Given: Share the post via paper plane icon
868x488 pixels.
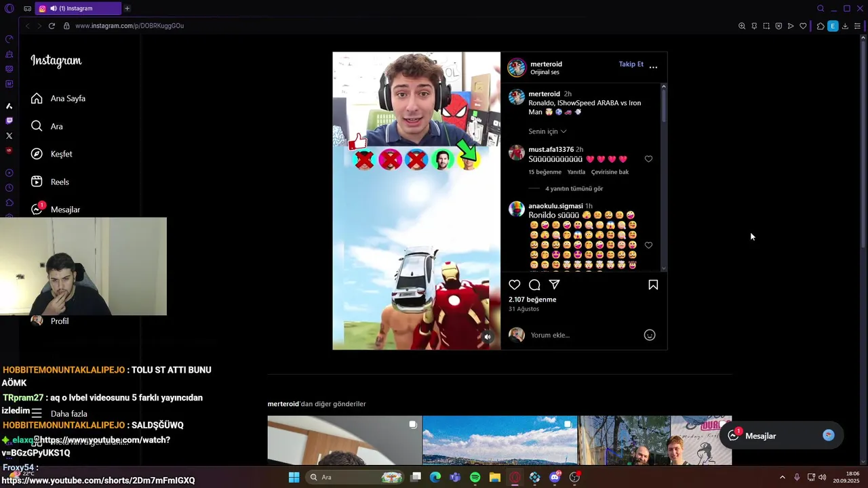Looking at the screenshot, I should [554, 285].
